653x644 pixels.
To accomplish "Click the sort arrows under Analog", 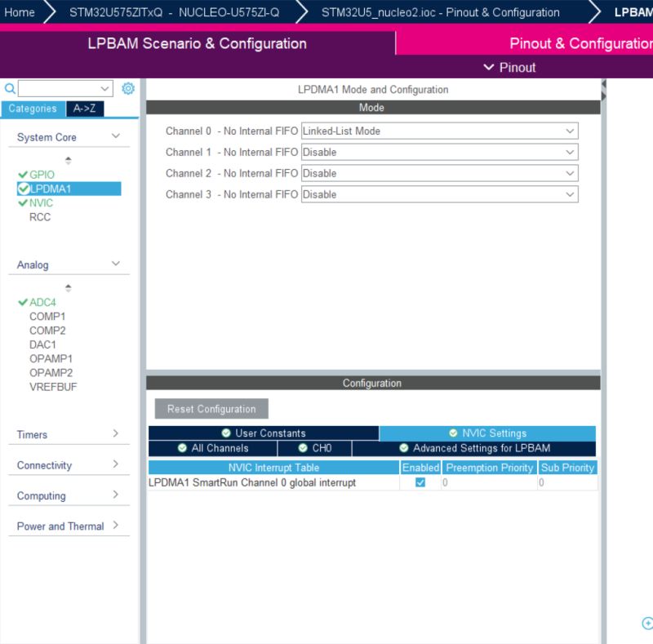I will tap(69, 287).
